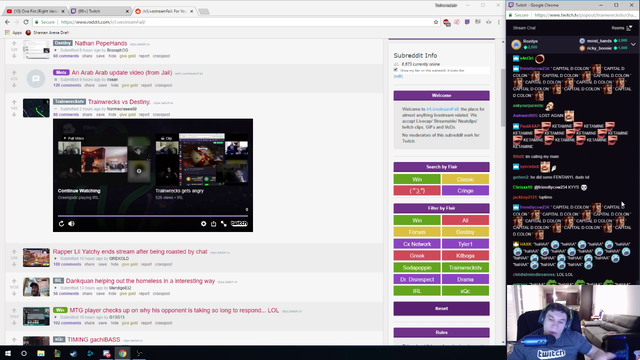The width and height of the screenshot is (640, 360).
Task: Expand the Dankquan post preview
Action: pos(56,288)
